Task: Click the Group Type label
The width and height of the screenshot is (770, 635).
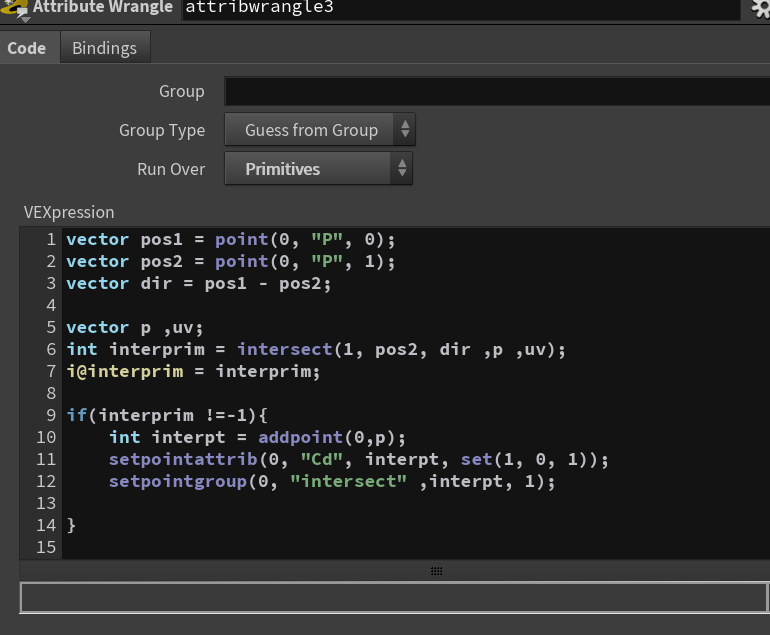Action: 162,130
